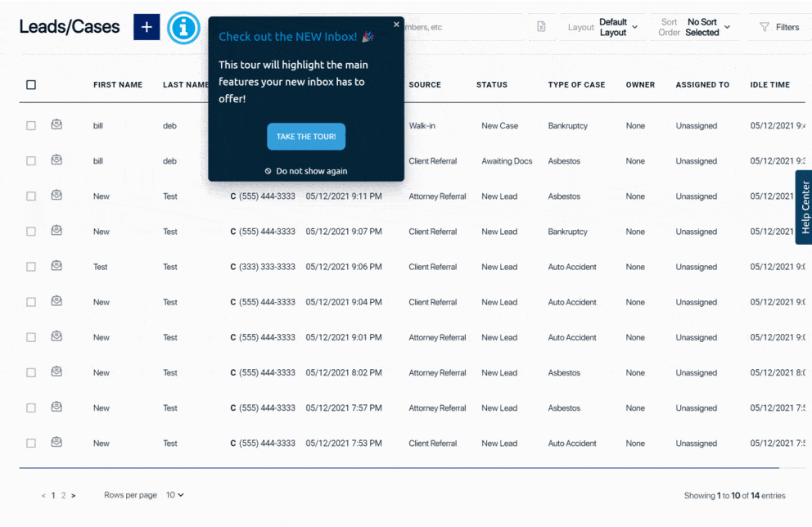The width and height of the screenshot is (812, 527).
Task: Click the search input field at the top
Action: coord(458,27)
